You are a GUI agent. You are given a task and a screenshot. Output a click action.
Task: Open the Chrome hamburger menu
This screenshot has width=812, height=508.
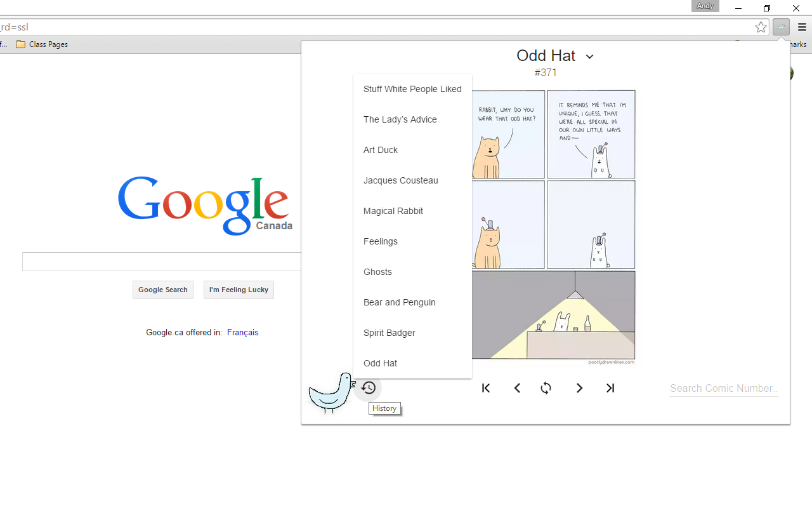(802, 27)
